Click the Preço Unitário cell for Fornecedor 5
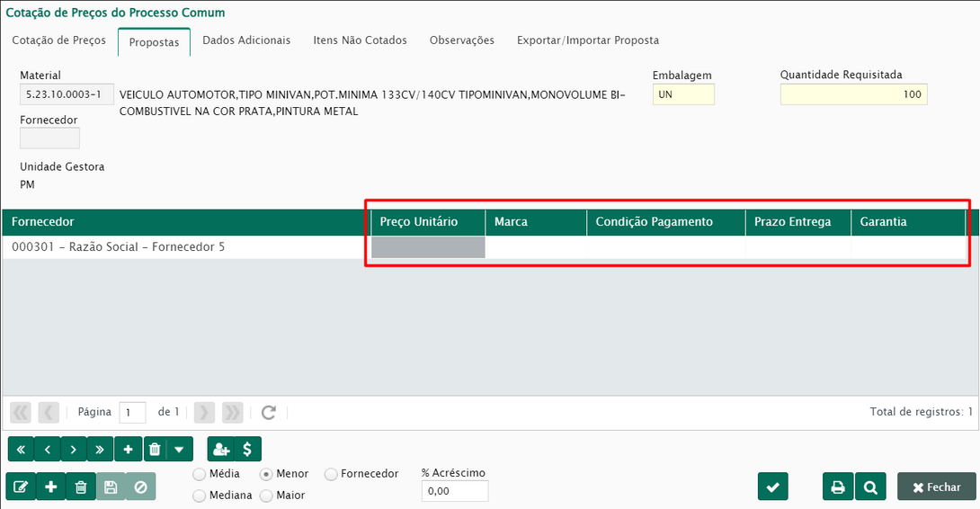The image size is (980, 509). [428, 247]
